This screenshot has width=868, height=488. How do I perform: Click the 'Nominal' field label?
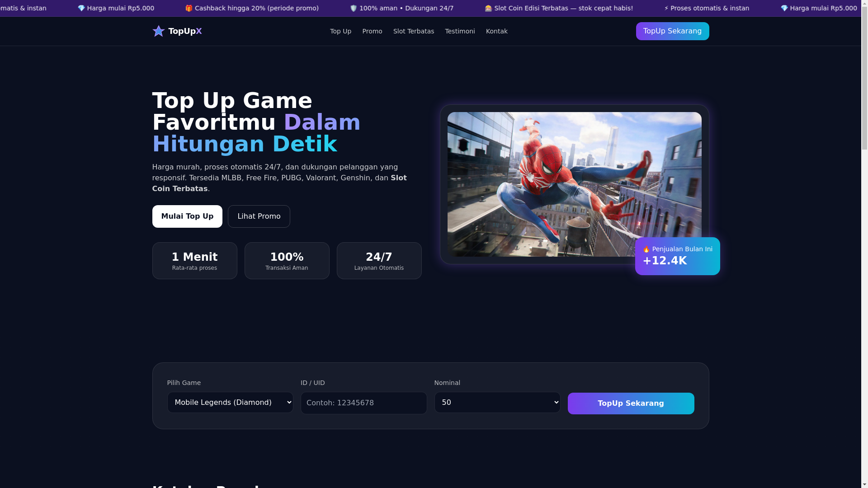(x=447, y=383)
